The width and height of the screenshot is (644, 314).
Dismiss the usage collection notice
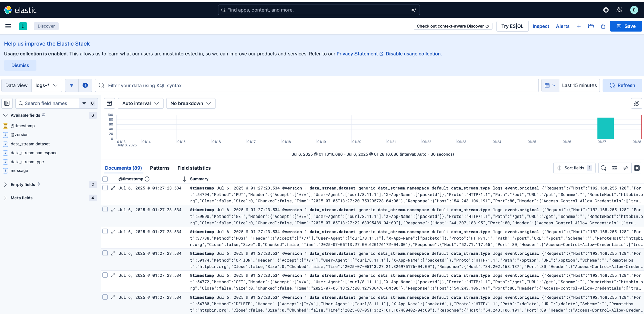point(20,65)
